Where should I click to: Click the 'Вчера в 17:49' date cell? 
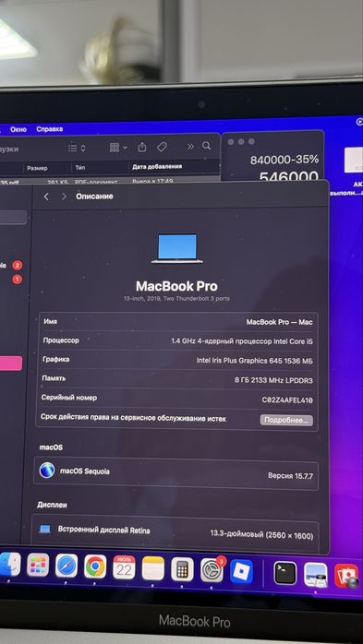click(x=152, y=181)
